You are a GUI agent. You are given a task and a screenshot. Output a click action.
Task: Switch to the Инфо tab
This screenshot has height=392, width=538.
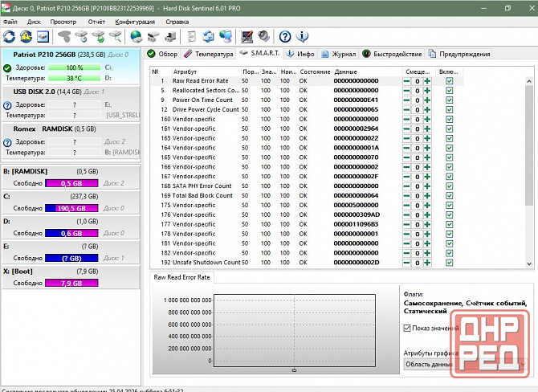300,54
